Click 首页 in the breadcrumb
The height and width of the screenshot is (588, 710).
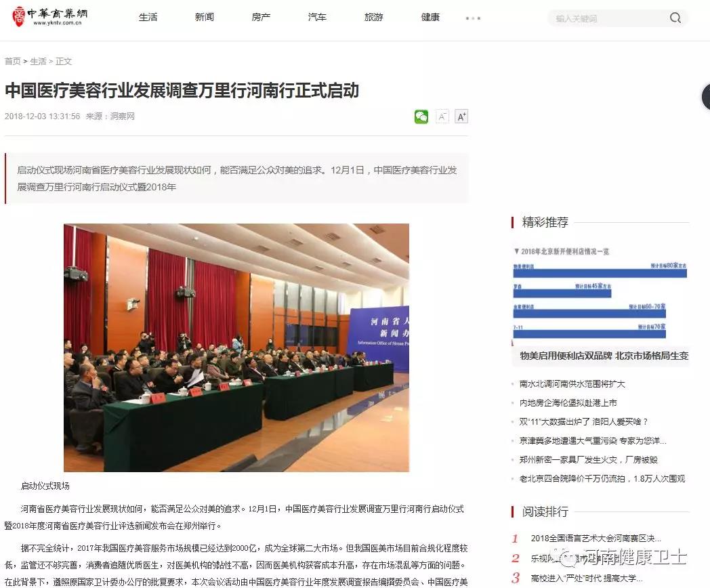pos(12,62)
